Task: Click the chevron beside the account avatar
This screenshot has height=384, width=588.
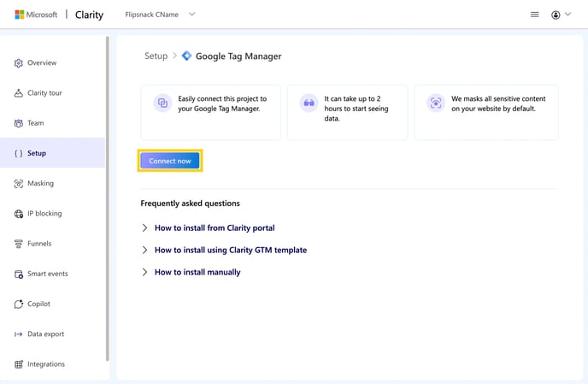Action: 567,15
